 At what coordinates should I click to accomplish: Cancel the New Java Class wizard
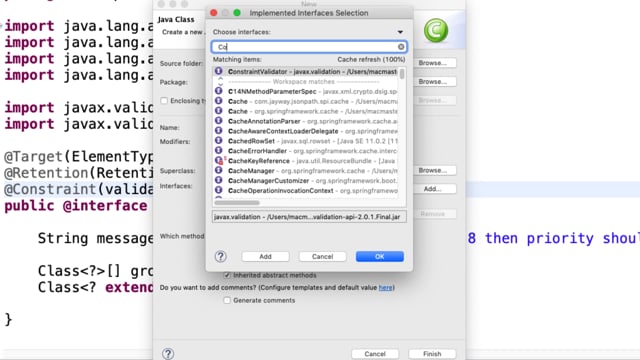coord(375,354)
